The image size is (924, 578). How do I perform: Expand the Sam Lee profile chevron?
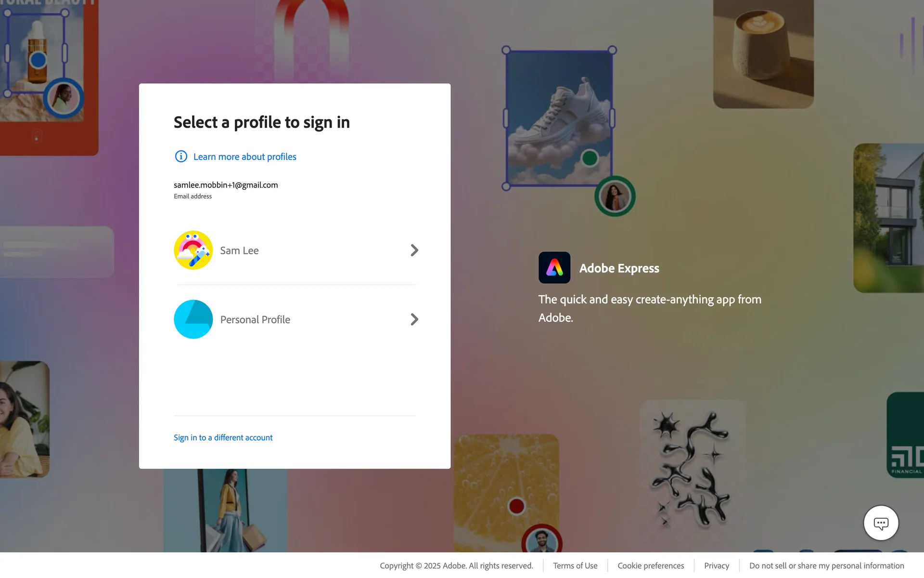point(414,250)
